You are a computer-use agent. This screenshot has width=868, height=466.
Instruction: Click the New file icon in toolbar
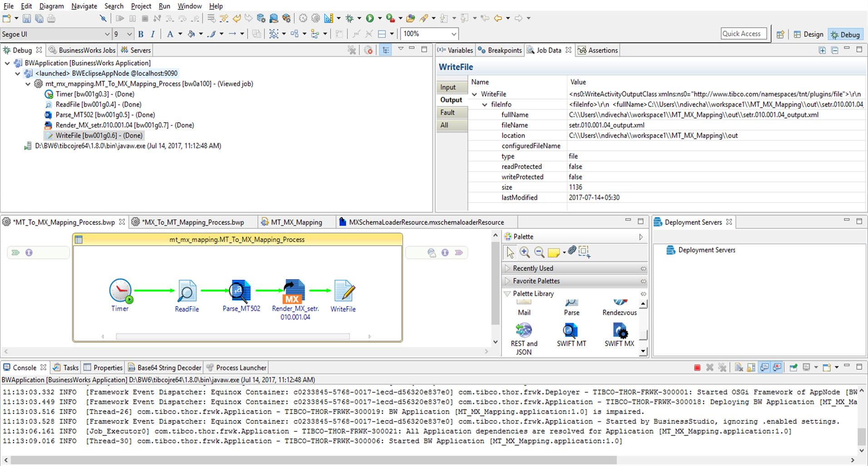(6, 19)
